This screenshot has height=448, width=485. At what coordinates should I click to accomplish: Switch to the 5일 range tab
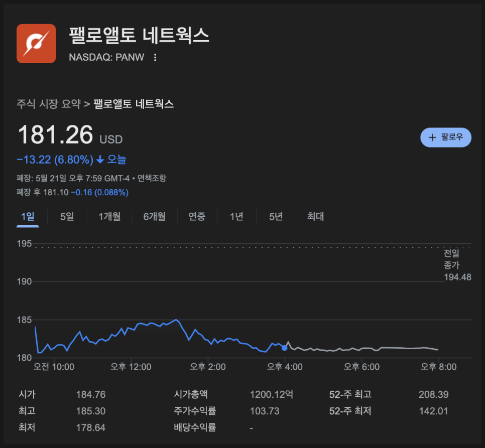tap(67, 217)
